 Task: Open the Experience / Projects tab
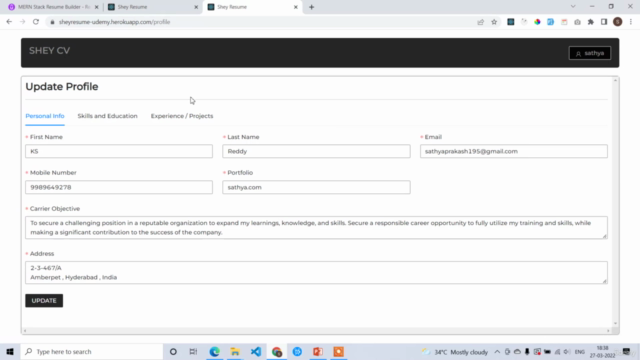pos(182,116)
